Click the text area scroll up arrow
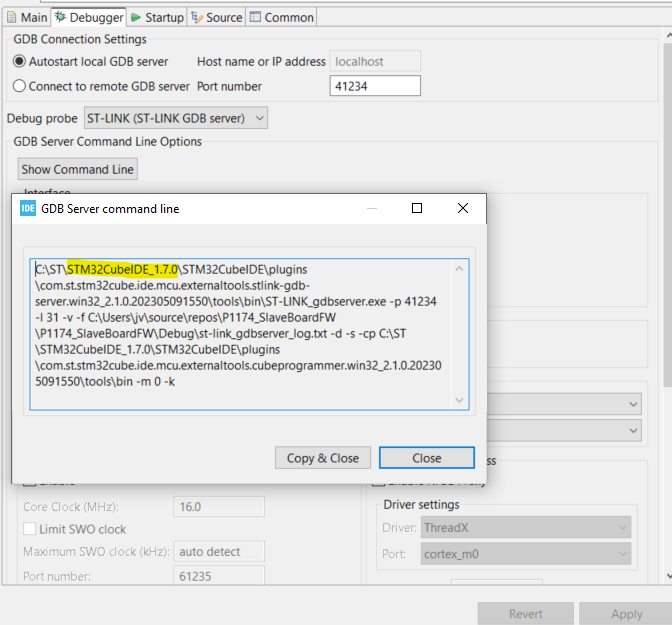 (459, 269)
